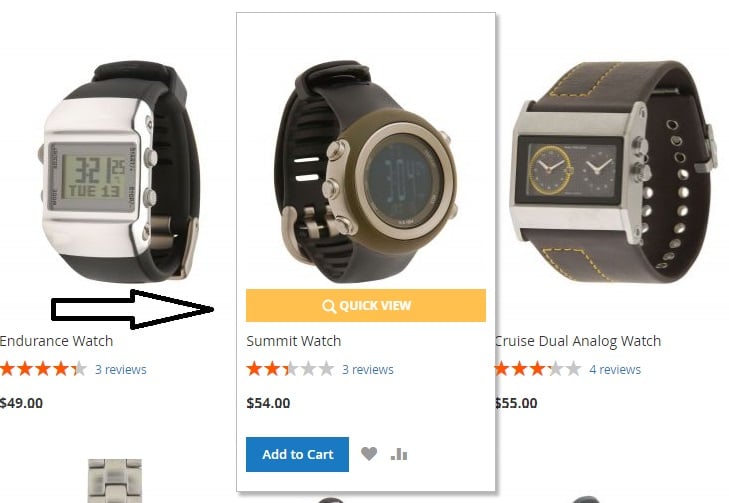Open the Endurance Watch product image
The image size is (729, 503).
[119, 171]
